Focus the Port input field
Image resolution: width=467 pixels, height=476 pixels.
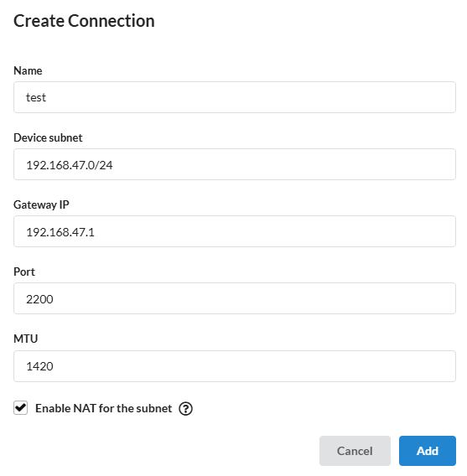coord(235,298)
